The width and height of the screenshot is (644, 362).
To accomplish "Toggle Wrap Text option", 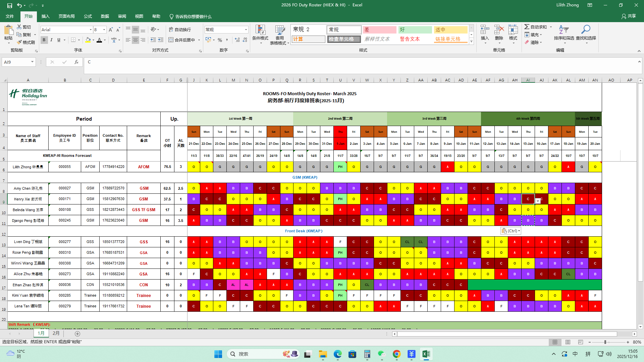I will pos(180,30).
